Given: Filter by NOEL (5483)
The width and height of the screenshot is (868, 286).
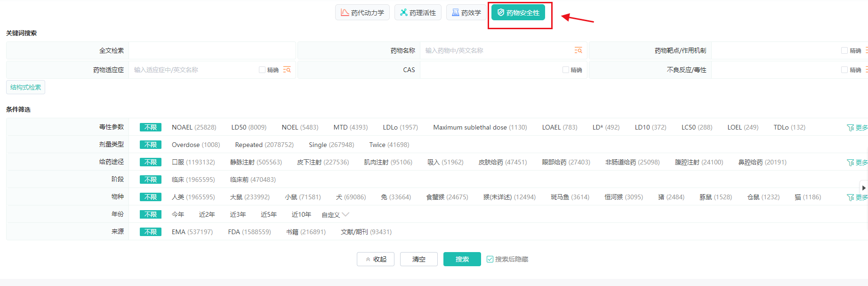Looking at the screenshot, I should coord(300,127).
